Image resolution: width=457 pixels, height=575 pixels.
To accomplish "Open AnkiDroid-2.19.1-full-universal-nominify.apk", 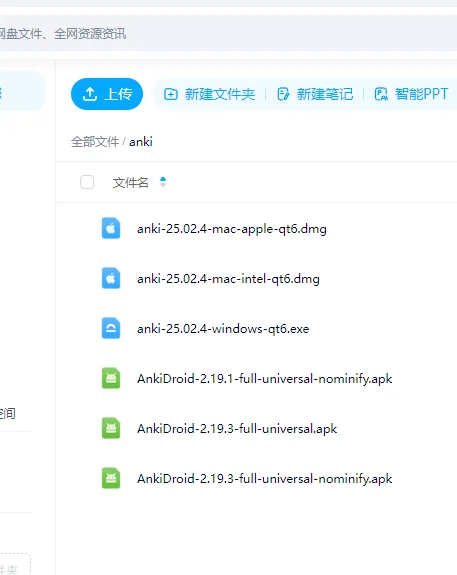I will click(264, 378).
